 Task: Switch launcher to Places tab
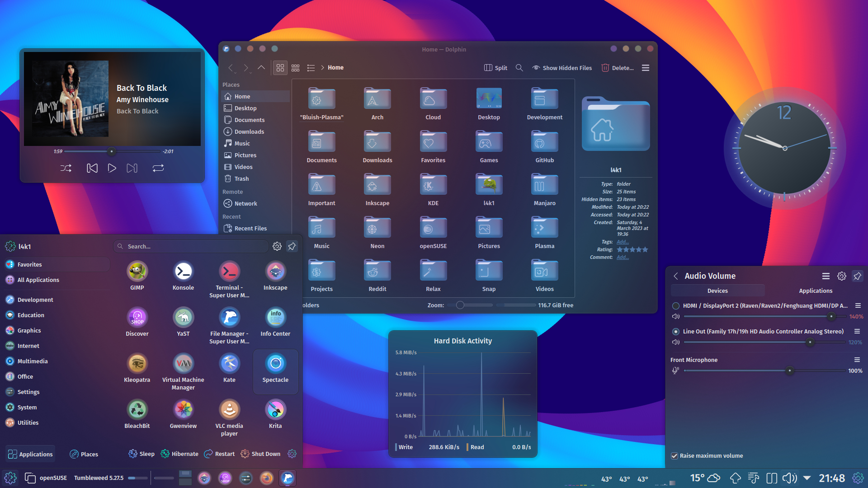[84, 454]
